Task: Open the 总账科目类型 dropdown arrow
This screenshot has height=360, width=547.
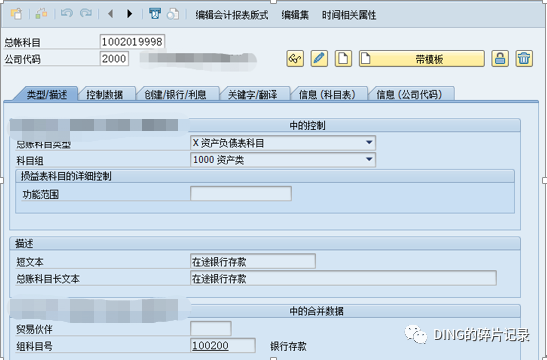Action: pos(369,143)
